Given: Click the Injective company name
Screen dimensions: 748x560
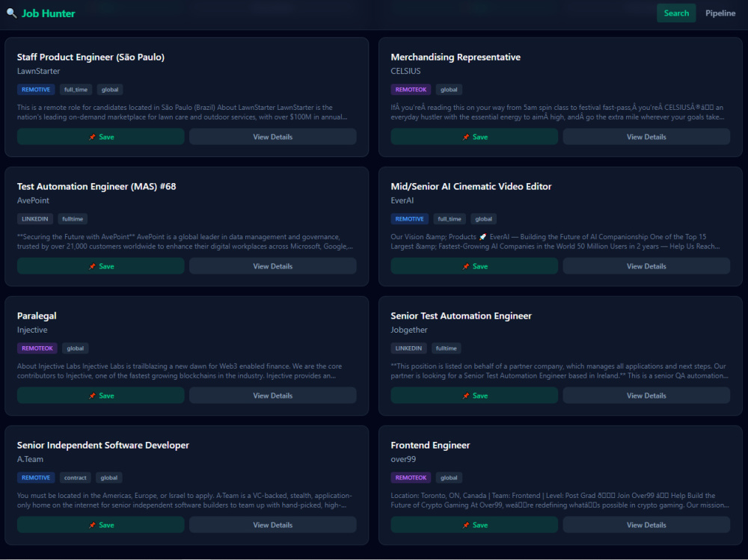Looking at the screenshot, I should [32, 330].
